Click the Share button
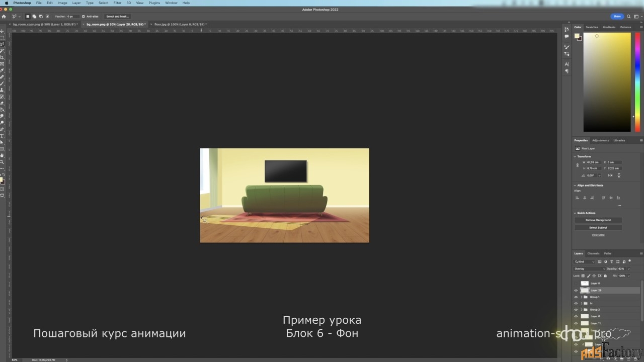Screen dimensions: 644x362 [x=617, y=17]
